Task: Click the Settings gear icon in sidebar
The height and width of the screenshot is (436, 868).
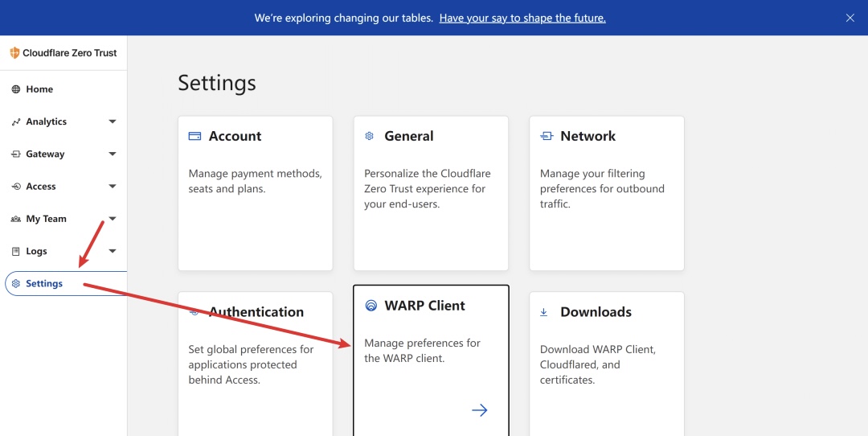Action: pyautogui.click(x=15, y=284)
